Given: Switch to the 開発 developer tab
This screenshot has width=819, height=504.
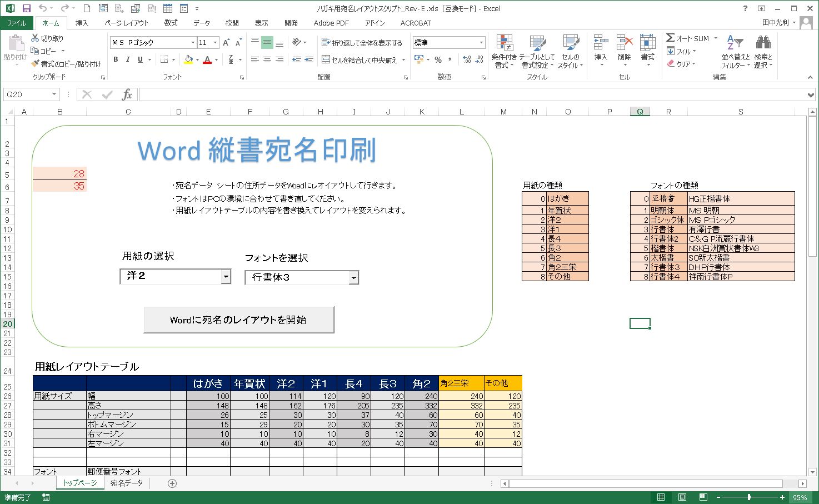Looking at the screenshot, I should tap(291, 23).
